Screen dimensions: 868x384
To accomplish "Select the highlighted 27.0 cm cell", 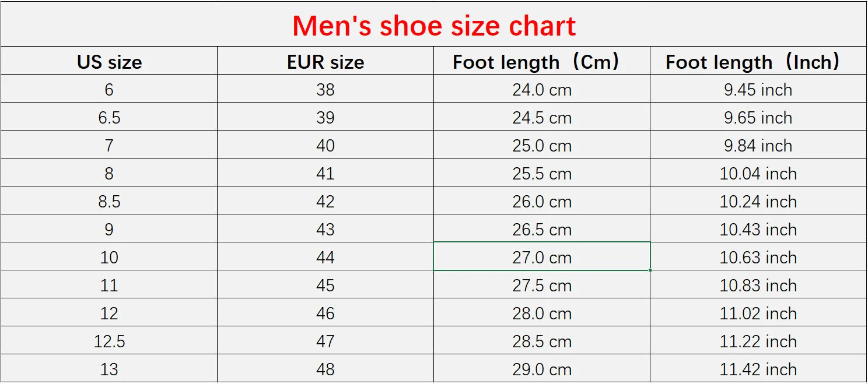I will [541, 258].
